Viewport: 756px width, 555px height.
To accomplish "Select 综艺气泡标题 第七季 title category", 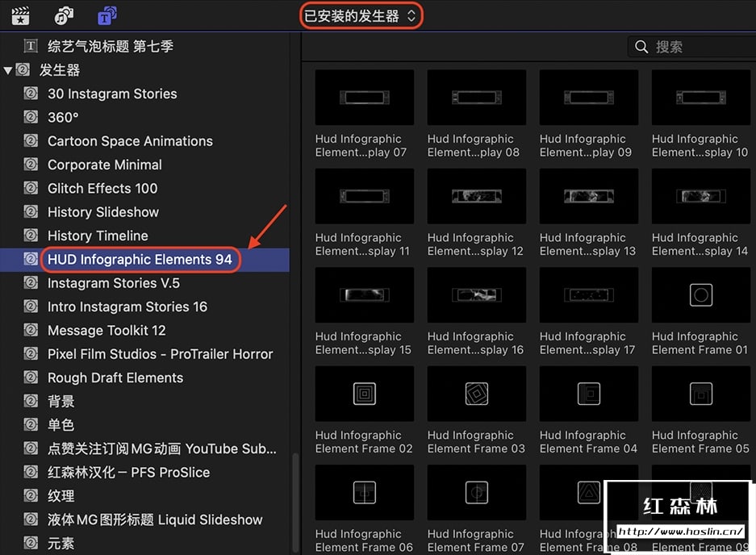I will click(x=111, y=46).
